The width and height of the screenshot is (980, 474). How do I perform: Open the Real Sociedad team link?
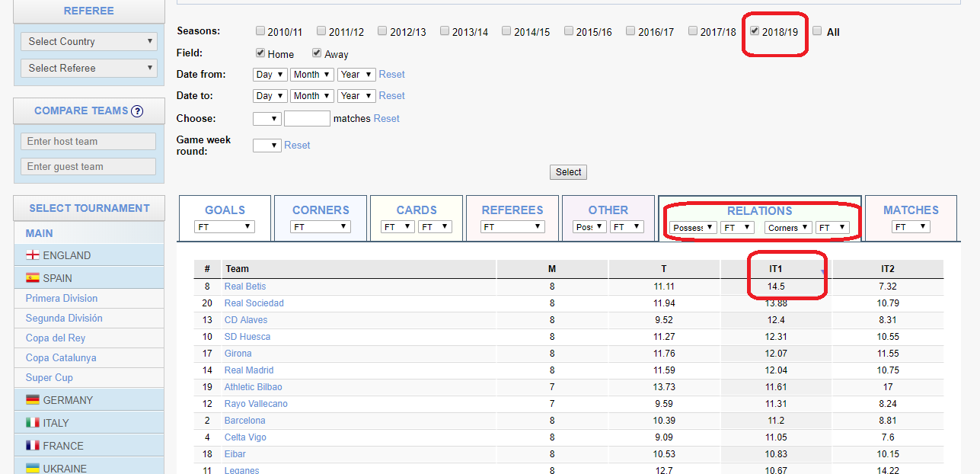coord(254,303)
